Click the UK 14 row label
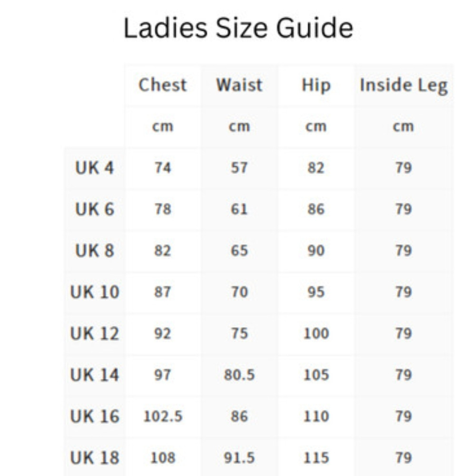 tap(94, 375)
